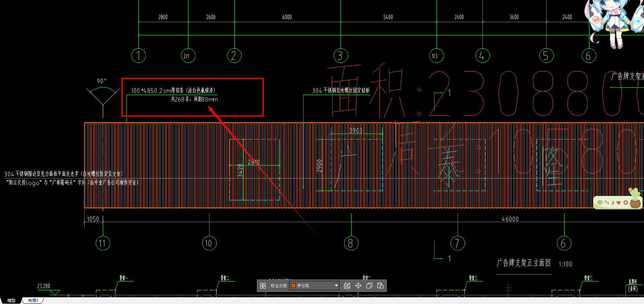The image size is (644, 304).
Task: Select the 2400 dimension text
Action: coord(567,17)
